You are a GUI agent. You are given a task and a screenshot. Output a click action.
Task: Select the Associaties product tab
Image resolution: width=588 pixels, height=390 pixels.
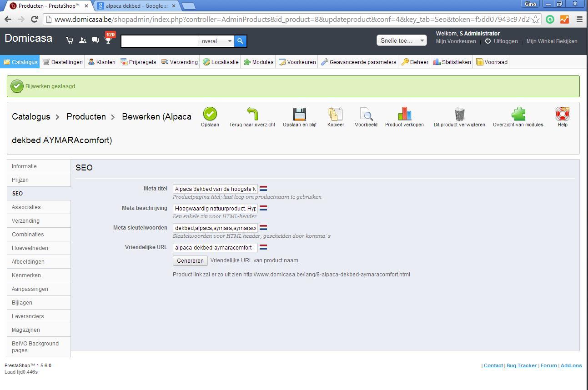point(39,207)
